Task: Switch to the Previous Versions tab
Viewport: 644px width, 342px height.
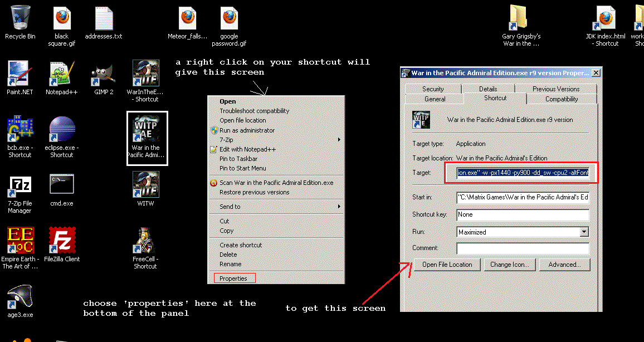Action: tap(555, 89)
